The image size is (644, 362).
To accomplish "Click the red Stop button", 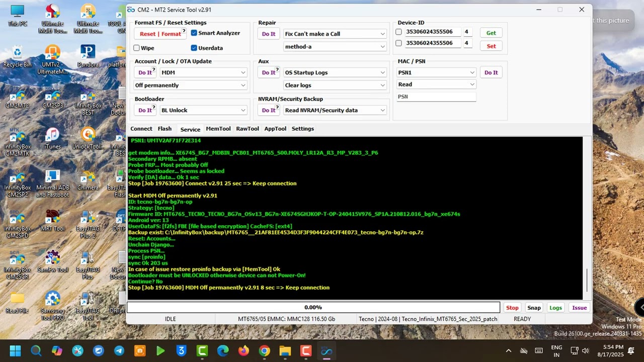I will (512, 308).
